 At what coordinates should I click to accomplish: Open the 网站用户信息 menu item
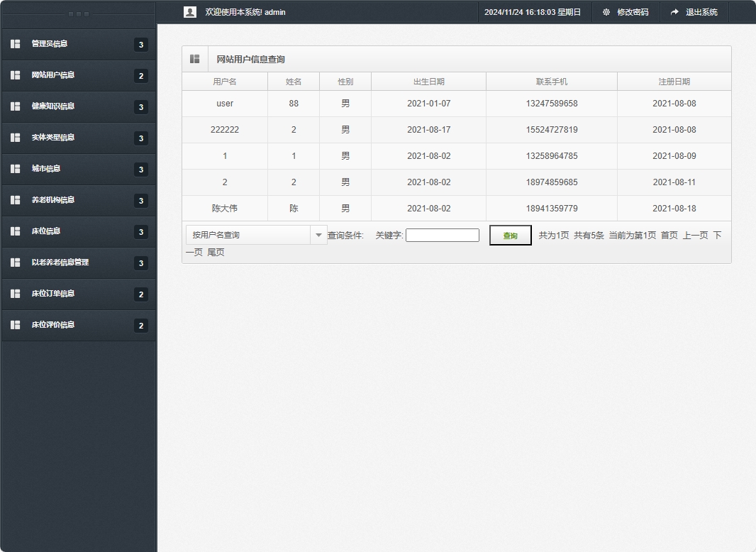pos(52,75)
